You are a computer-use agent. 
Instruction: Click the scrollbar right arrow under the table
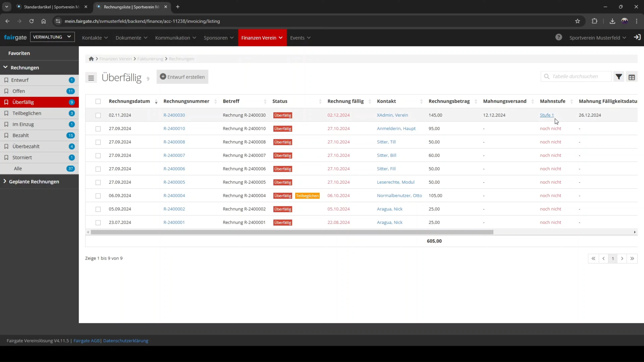[x=635, y=232]
